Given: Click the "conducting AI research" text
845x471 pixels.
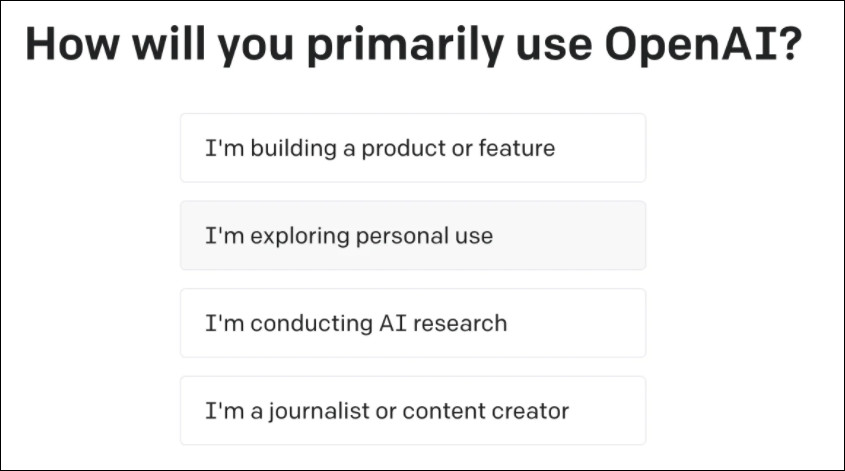Looking at the screenshot, I should tap(378, 324).
